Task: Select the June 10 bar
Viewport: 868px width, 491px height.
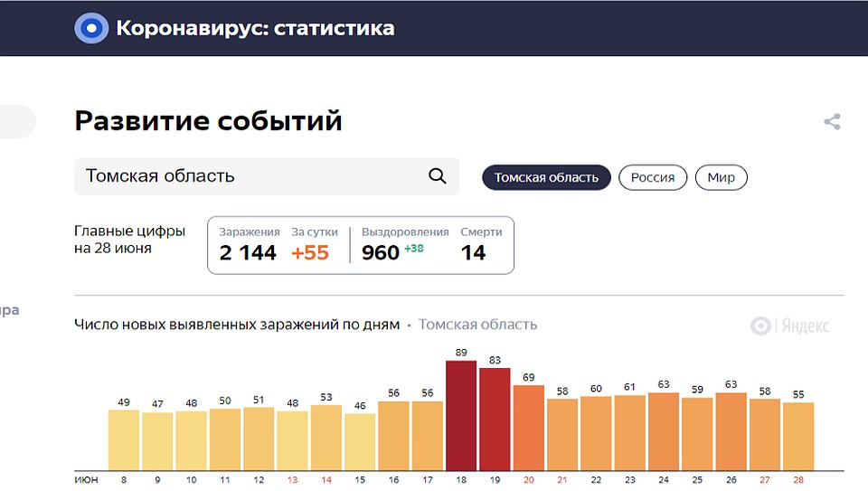Action: pyautogui.click(x=191, y=441)
